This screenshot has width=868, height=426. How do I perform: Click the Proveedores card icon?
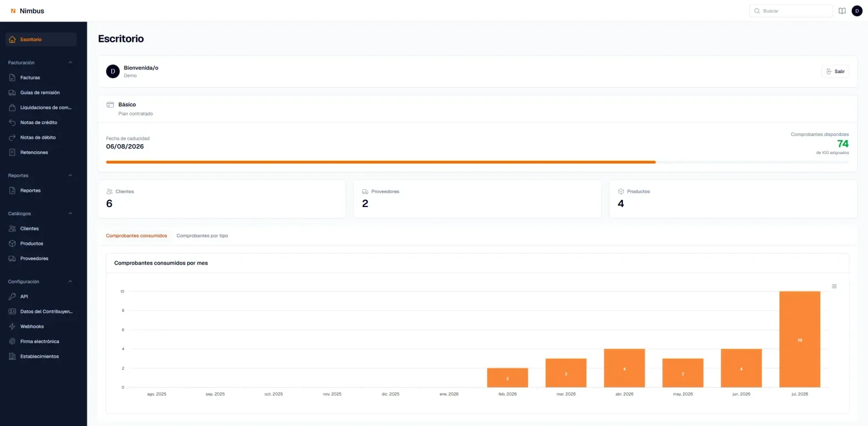[x=365, y=191]
